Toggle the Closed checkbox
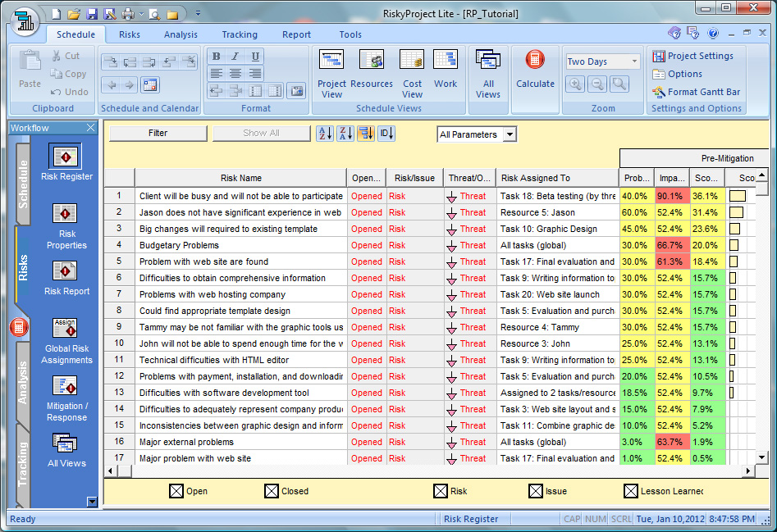777x532 pixels. coord(272,491)
